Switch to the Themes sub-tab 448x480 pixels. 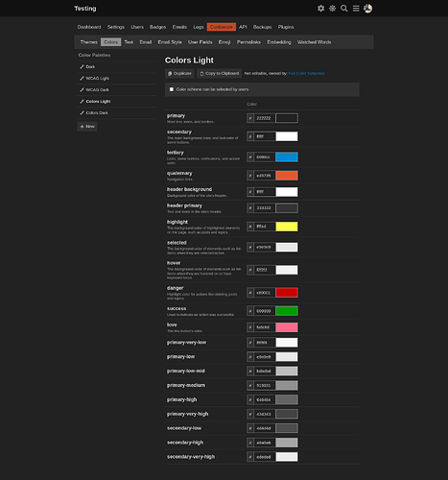[x=88, y=42]
